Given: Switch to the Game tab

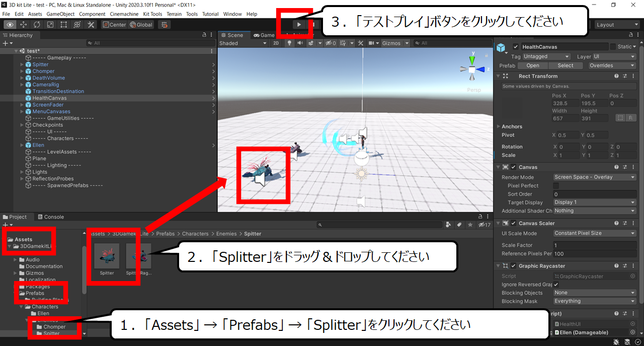Looking at the screenshot, I should (264, 35).
